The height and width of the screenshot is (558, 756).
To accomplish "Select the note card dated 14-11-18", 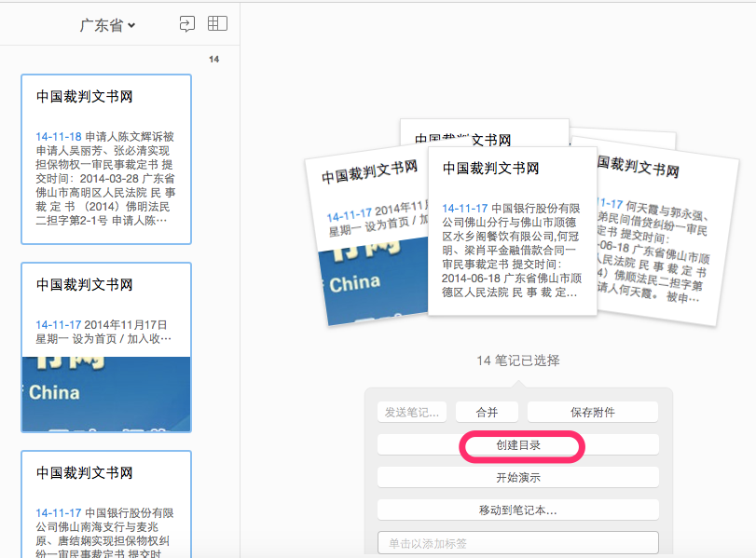I will point(106,159).
